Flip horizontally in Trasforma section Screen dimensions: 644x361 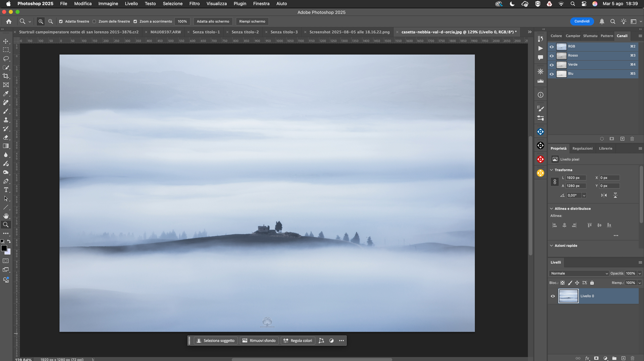point(604,195)
